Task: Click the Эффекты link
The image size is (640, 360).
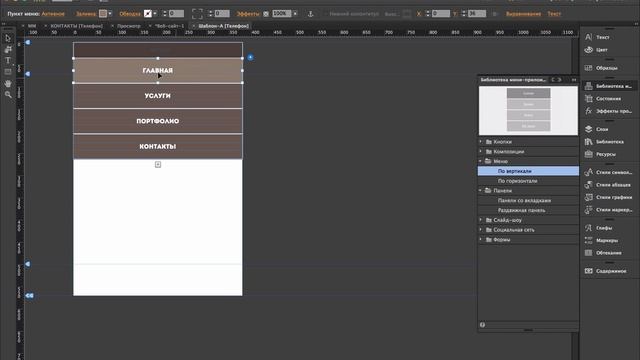Action: [x=248, y=14]
